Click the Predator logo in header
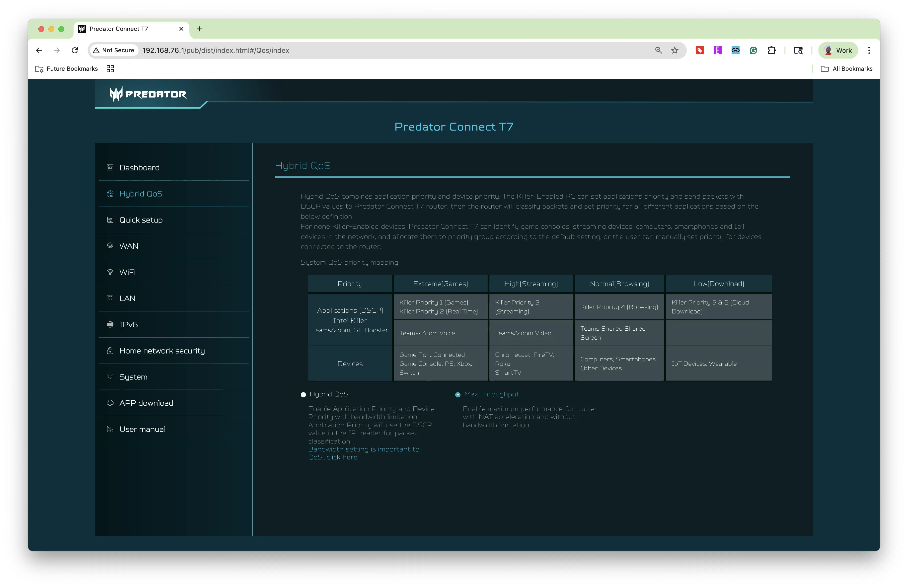The width and height of the screenshot is (908, 588). (148, 94)
